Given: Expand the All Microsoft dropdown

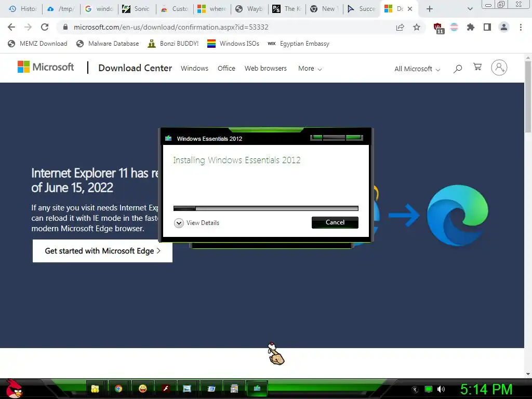Looking at the screenshot, I should 417,69.
